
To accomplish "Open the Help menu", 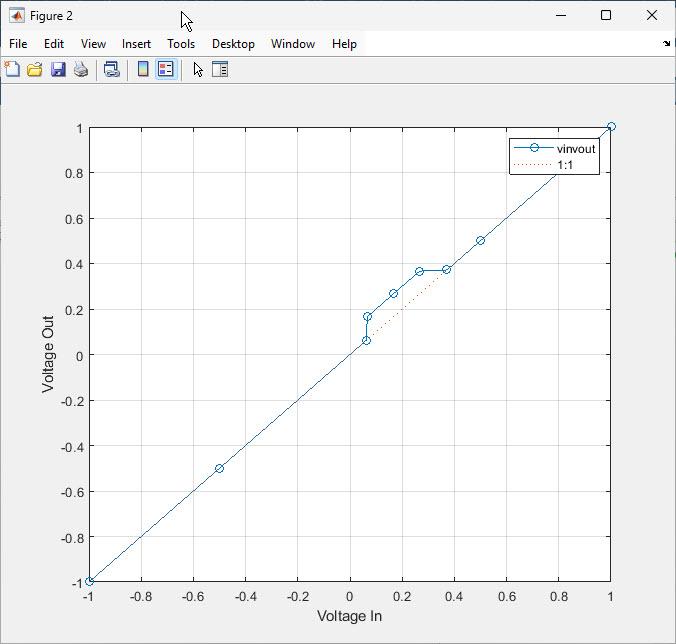I will [344, 44].
